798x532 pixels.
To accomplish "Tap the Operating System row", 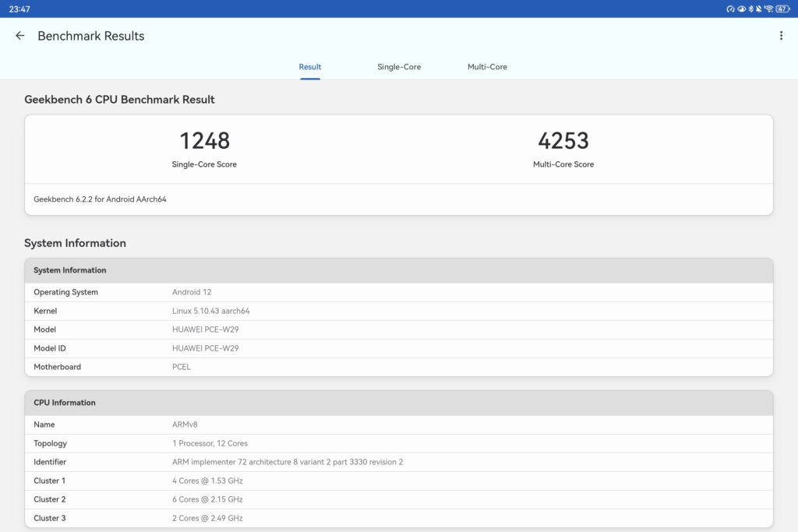I will (x=398, y=292).
